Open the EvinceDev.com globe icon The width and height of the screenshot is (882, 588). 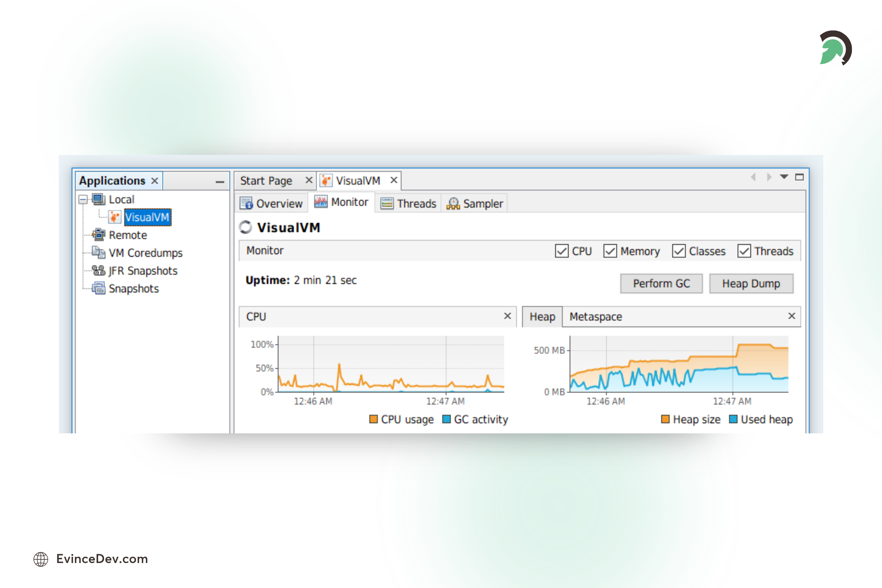click(41, 559)
